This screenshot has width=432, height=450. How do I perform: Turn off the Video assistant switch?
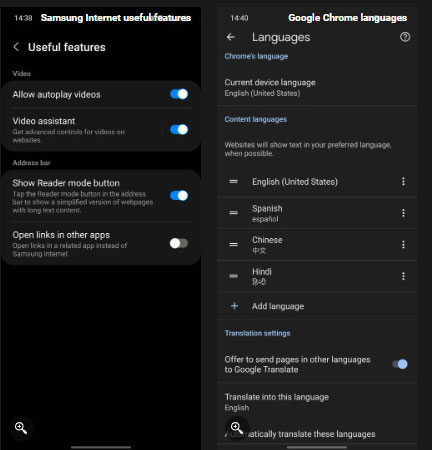(179, 129)
